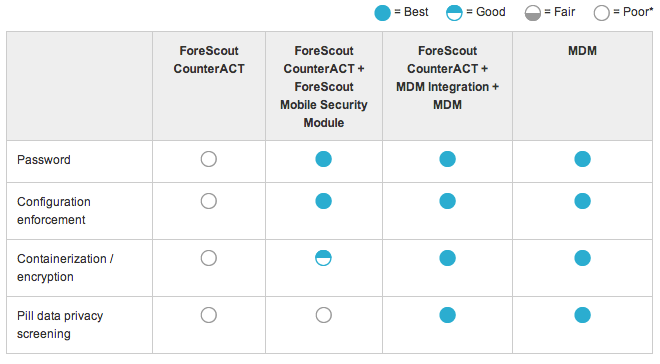Click Pill data privacy empty circle under Mobile Security Module
Image resolution: width=660 pixels, height=364 pixels.
(323, 315)
